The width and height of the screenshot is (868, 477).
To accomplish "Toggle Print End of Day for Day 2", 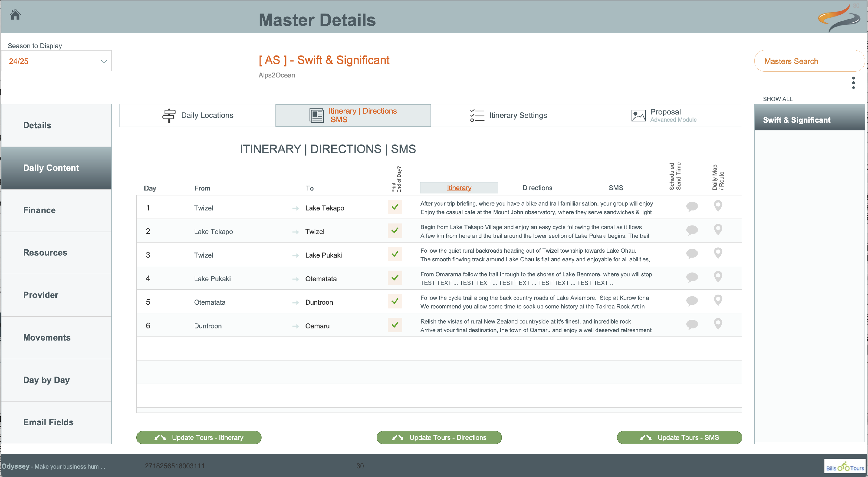I will pos(395,231).
